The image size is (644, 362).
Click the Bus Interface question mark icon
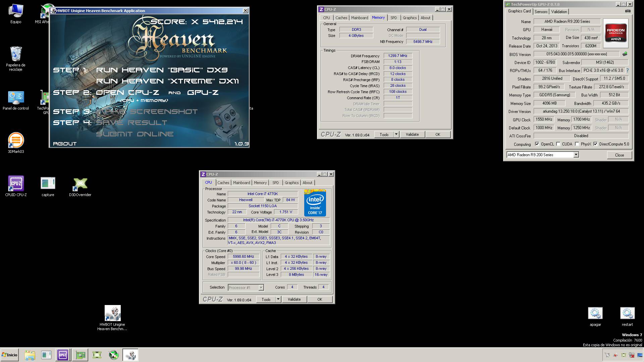click(x=628, y=70)
